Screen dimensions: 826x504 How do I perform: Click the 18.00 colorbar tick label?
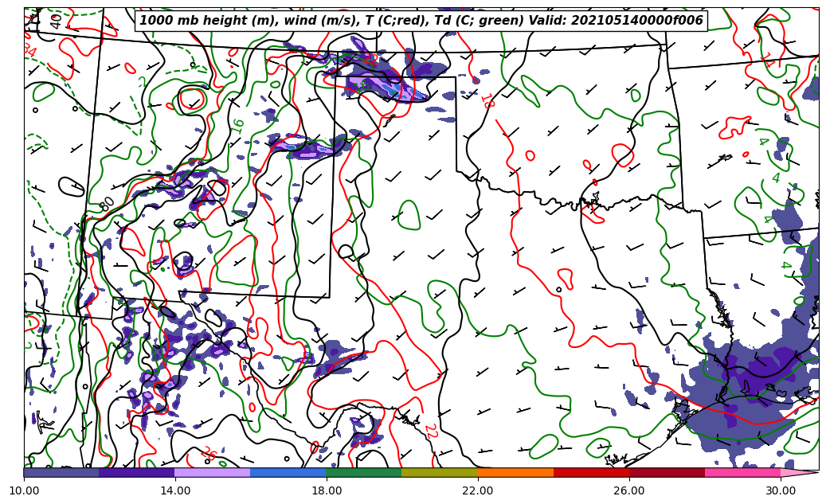pyautogui.click(x=327, y=490)
